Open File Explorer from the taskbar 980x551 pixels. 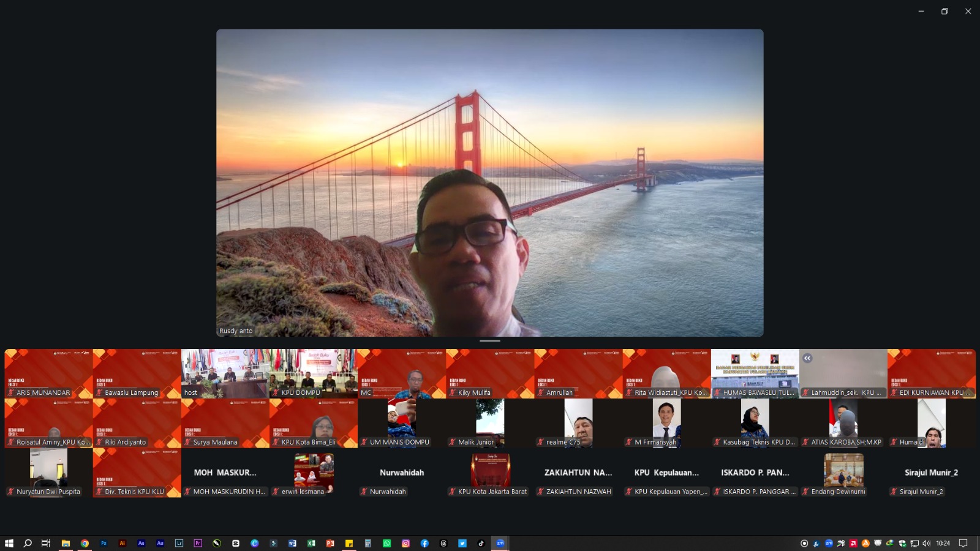(66, 543)
